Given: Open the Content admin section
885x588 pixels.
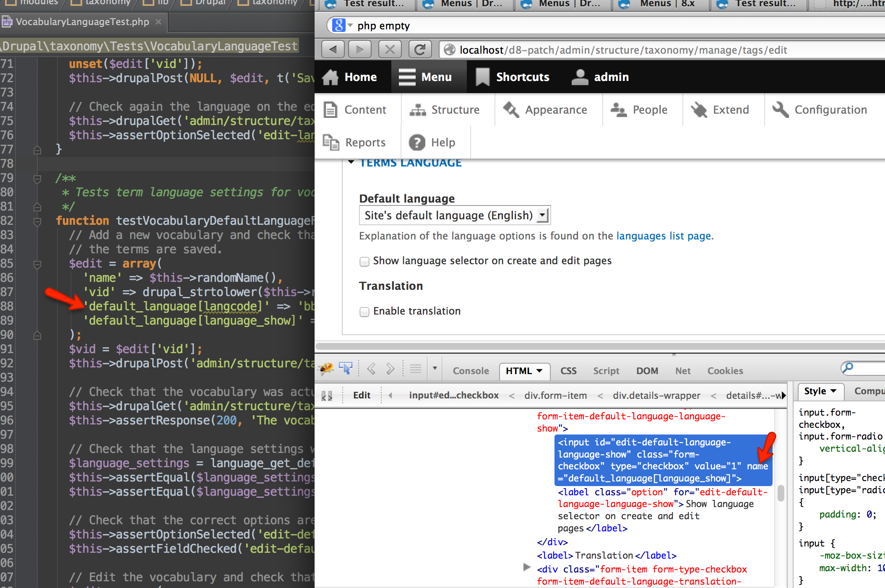Looking at the screenshot, I should pos(355,110).
